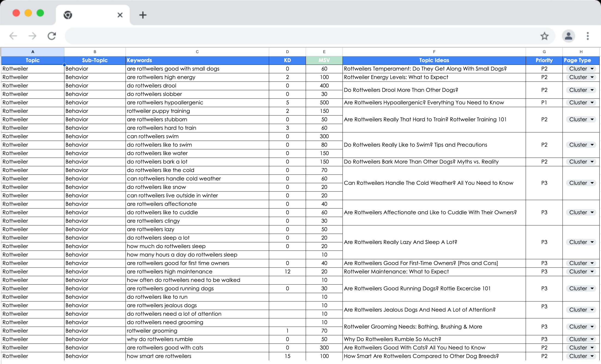Select keyword 'do rottweilers slobber'
This screenshot has height=364, width=601.
197,94
